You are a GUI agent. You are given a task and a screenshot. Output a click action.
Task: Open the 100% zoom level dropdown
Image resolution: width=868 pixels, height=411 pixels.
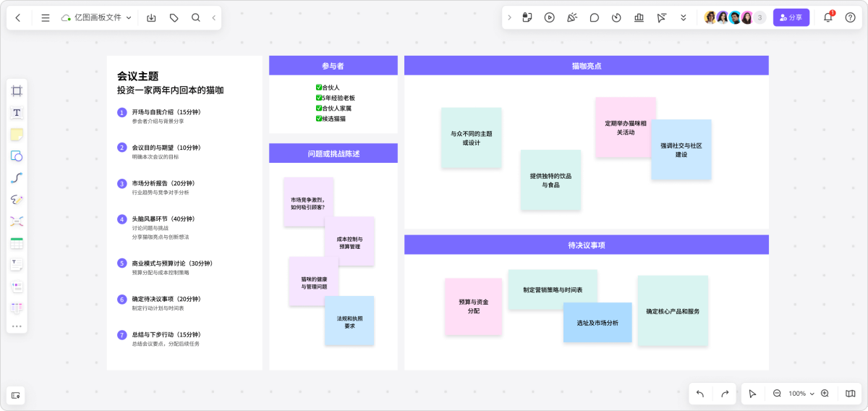[x=801, y=394]
